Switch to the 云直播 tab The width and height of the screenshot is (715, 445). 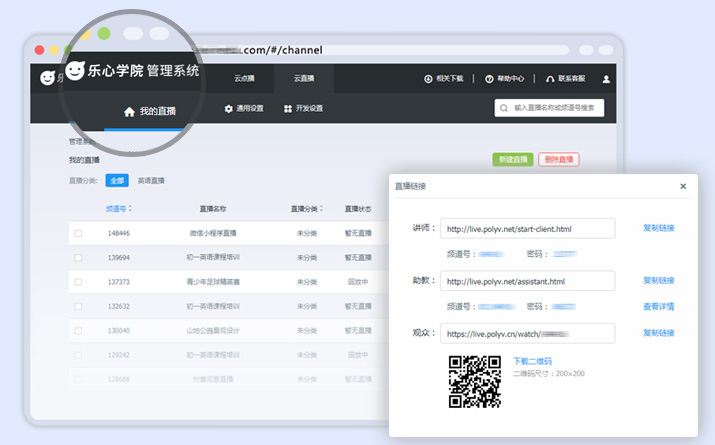pyautogui.click(x=304, y=78)
